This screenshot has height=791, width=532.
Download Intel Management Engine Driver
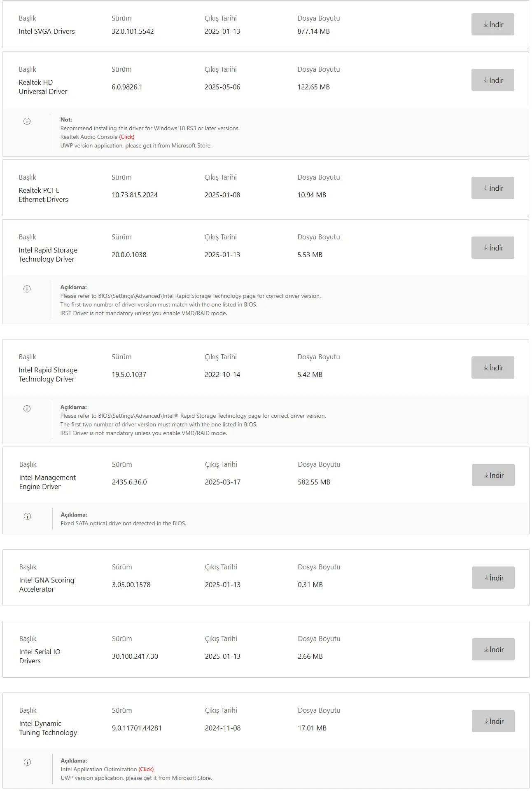click(x=493, y=475)
